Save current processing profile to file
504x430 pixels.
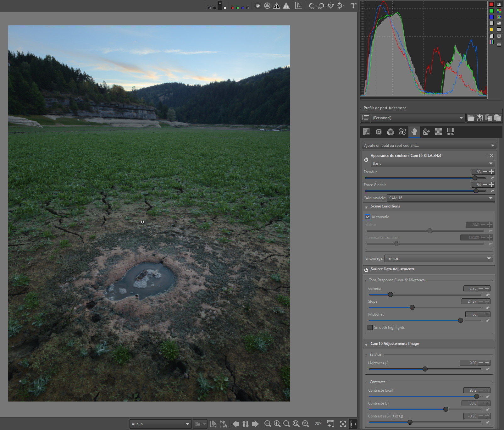point(479,118)
